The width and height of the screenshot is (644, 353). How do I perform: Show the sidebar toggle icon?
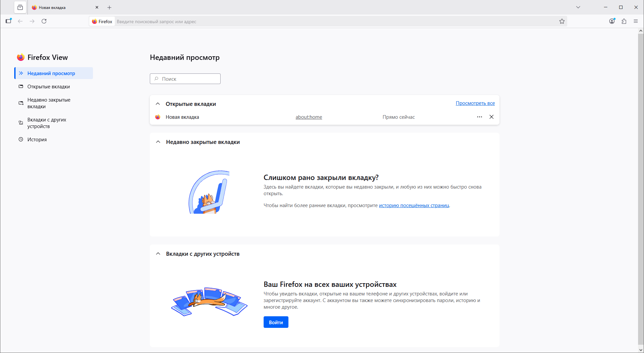coord(9,21)
